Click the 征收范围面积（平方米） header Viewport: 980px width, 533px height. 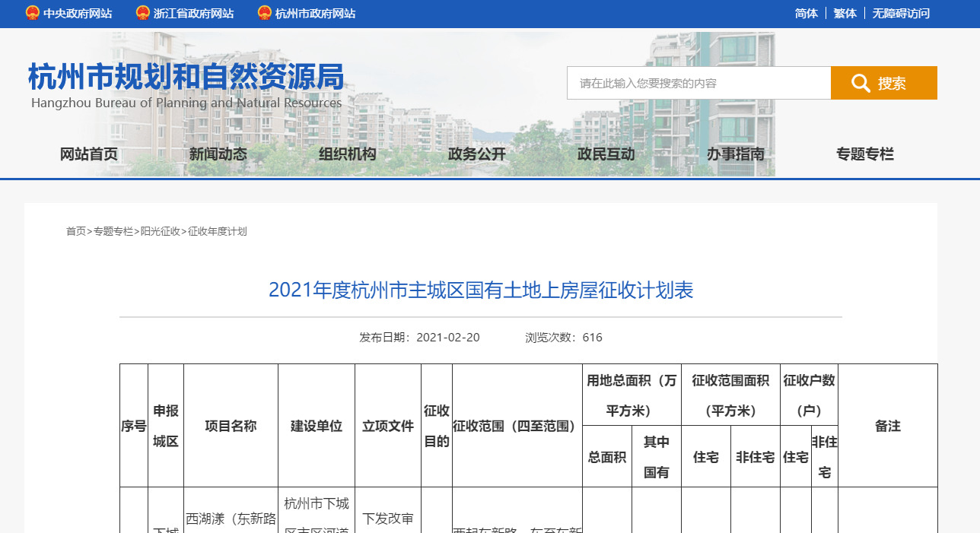click(730, 395)
